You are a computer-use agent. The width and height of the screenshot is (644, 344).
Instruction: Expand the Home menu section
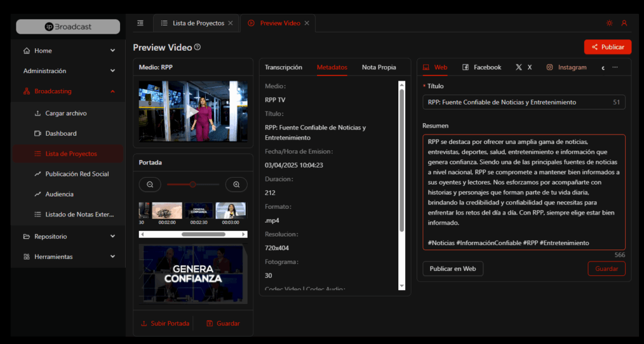[x=113, y=51]
